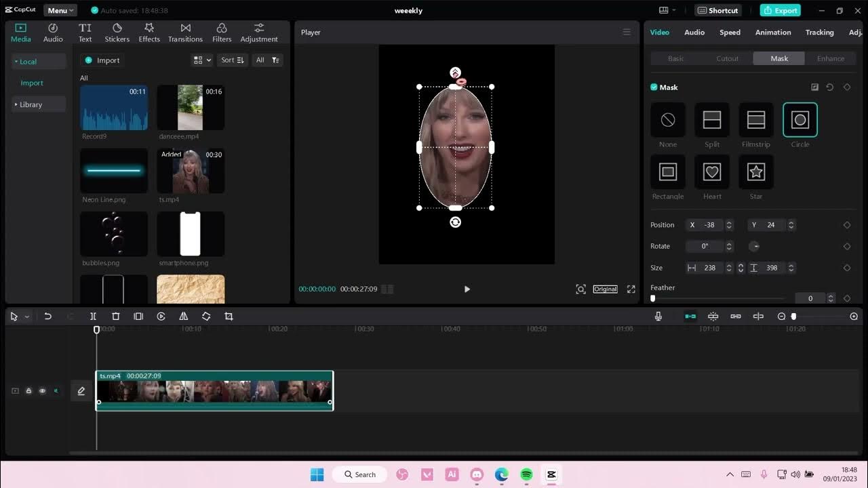Toggle the track lock icon
This screenshot has width=868, height=488.
pos(28,391)
